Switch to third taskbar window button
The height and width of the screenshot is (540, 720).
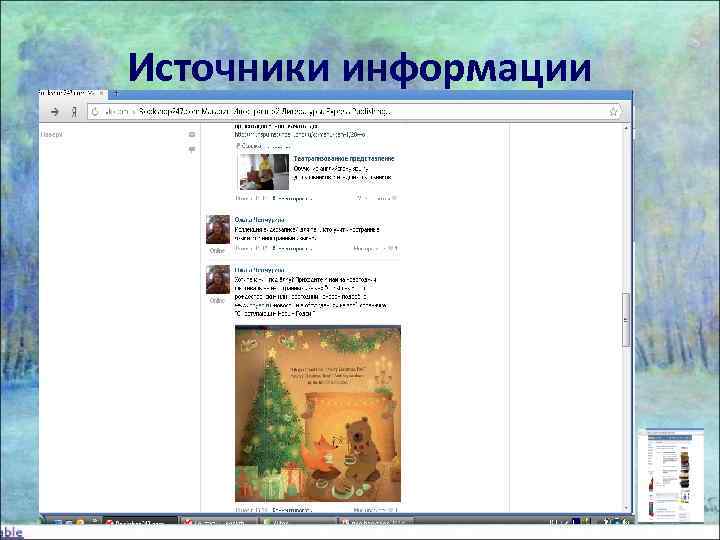(x=297, y=522)
